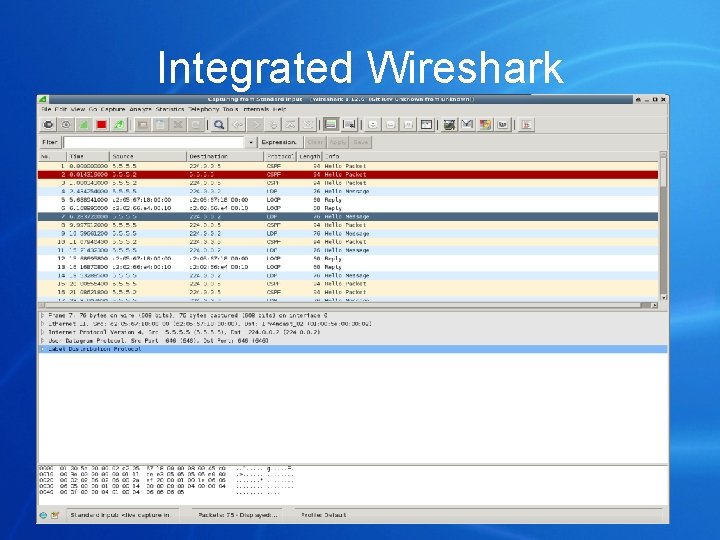Open a capture file icon
Viewport: 720px width, 540px height.
coord(143,124)
